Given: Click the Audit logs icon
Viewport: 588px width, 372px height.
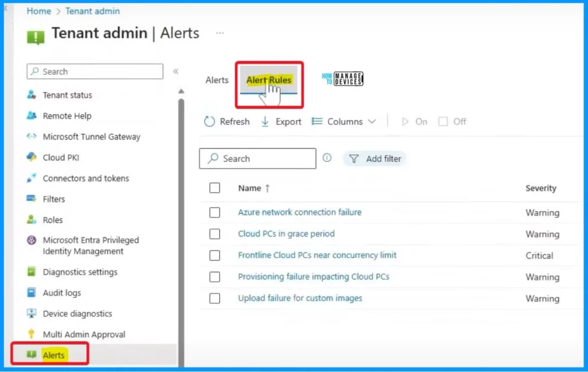Looking at the screenshot, I should point(32,293).
